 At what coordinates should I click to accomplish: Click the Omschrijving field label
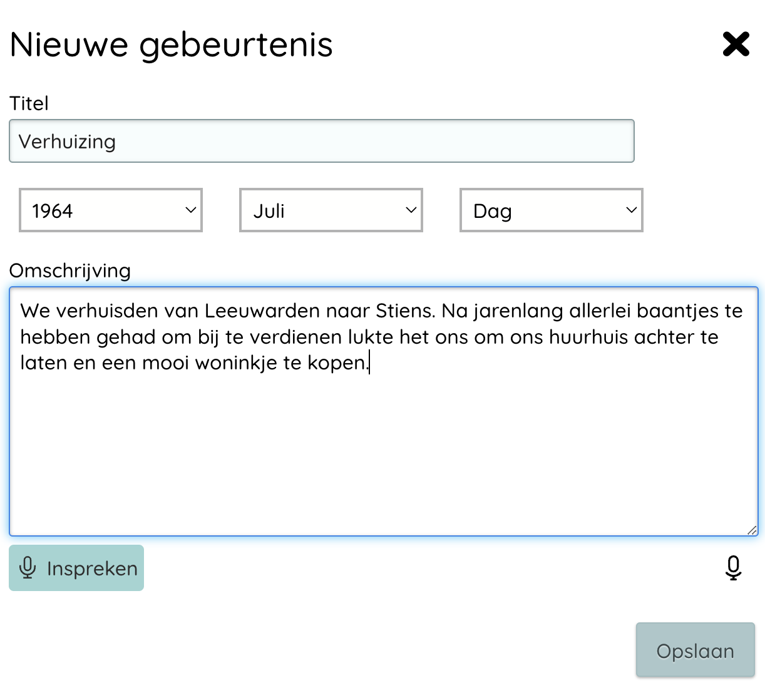click(70, 270)
